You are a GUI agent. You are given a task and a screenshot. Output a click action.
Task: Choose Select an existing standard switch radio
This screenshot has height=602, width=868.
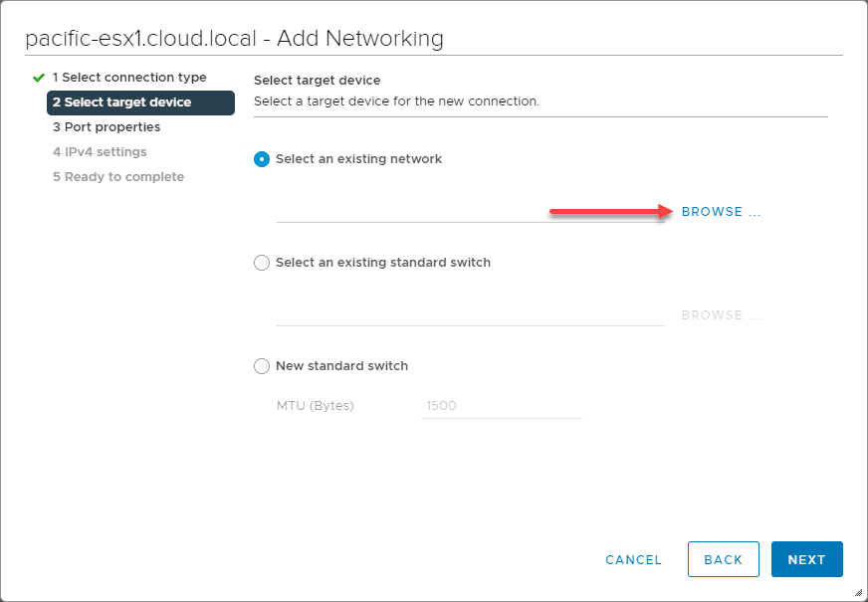[262, 263]
